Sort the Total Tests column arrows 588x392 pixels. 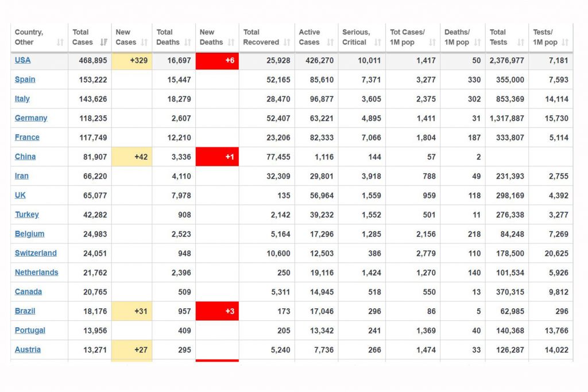(x=521, y=42)
